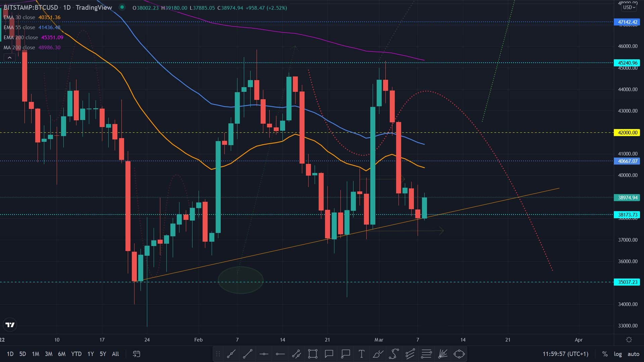Image resolution: width=644 pixels, height=362 pixels.
Task: Switch to 5D time range
Action: (x=22, y=354)
